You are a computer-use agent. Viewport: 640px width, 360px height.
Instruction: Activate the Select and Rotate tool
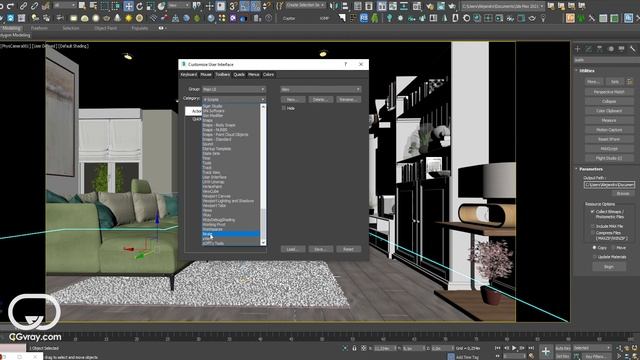140,6
